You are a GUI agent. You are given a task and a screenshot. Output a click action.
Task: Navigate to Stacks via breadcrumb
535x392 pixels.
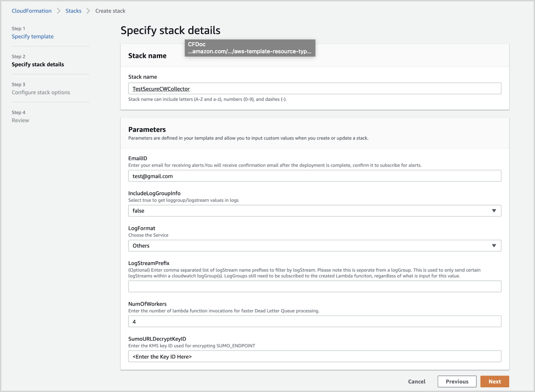click(73, 11)
